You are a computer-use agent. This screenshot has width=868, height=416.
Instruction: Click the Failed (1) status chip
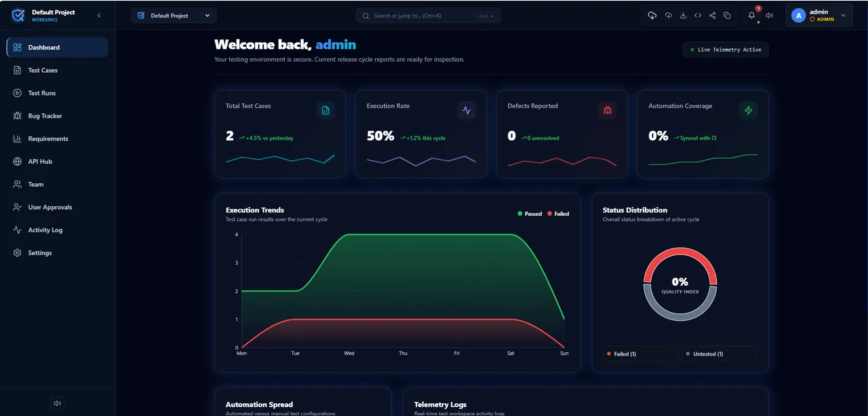[640, 354]
